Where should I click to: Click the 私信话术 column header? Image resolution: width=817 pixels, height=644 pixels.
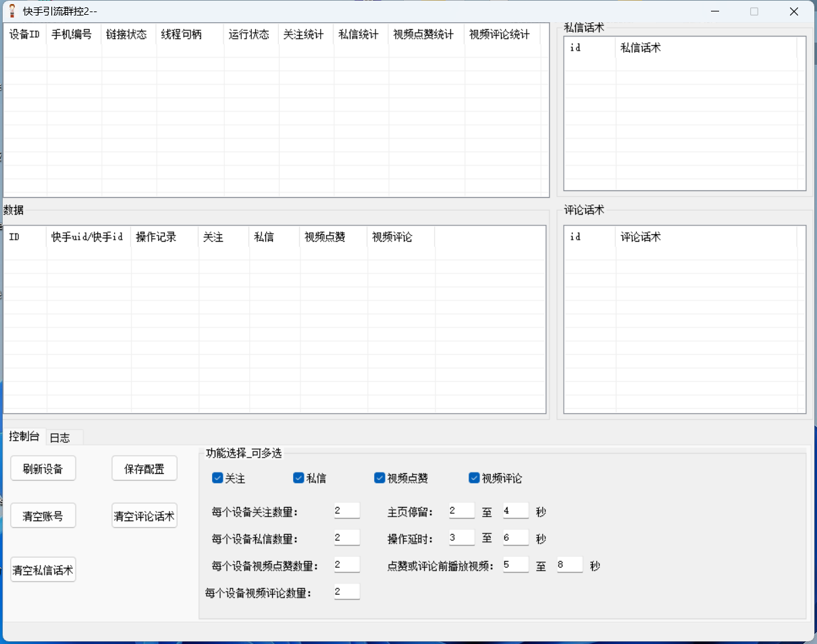(x=639, y=48)
